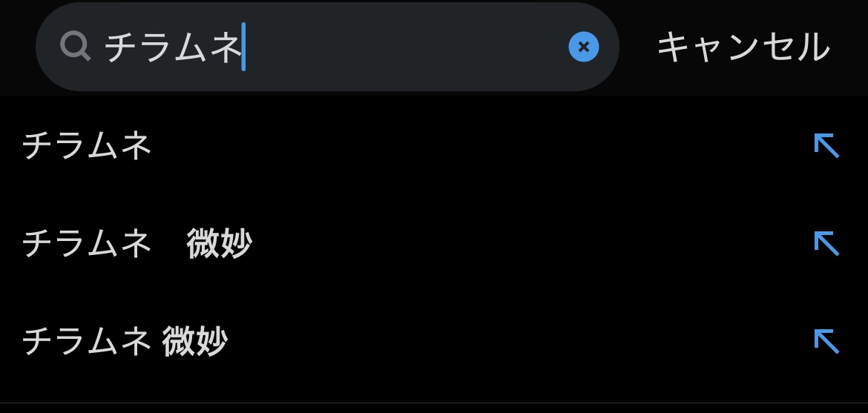
Task: Click empty space inside the search field
Action: coord(408,47)
